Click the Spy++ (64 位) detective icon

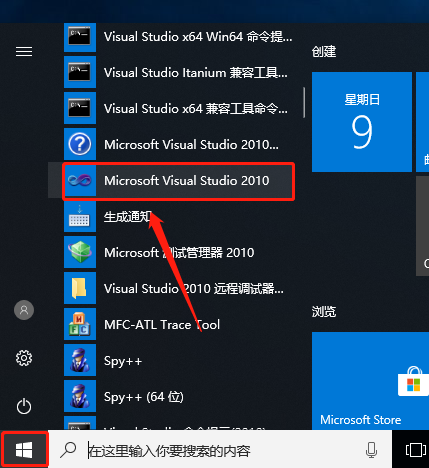[x=80, y=396]
